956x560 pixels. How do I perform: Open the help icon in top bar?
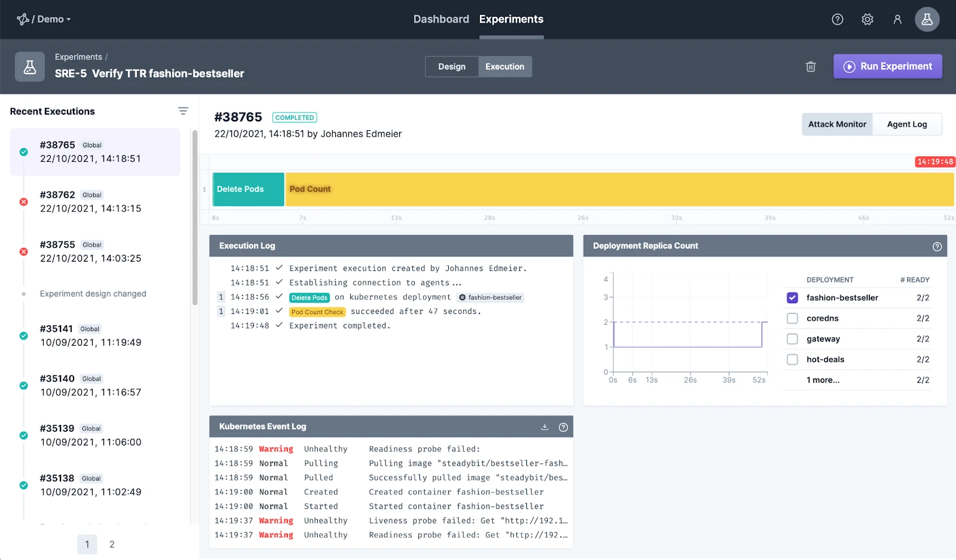(837, 19)
